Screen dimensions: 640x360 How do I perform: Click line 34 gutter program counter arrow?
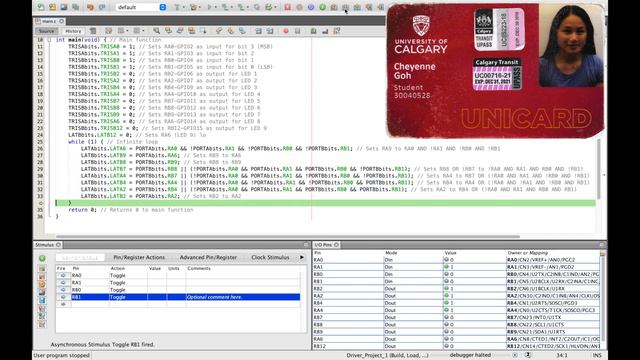(x=40, y=203)
